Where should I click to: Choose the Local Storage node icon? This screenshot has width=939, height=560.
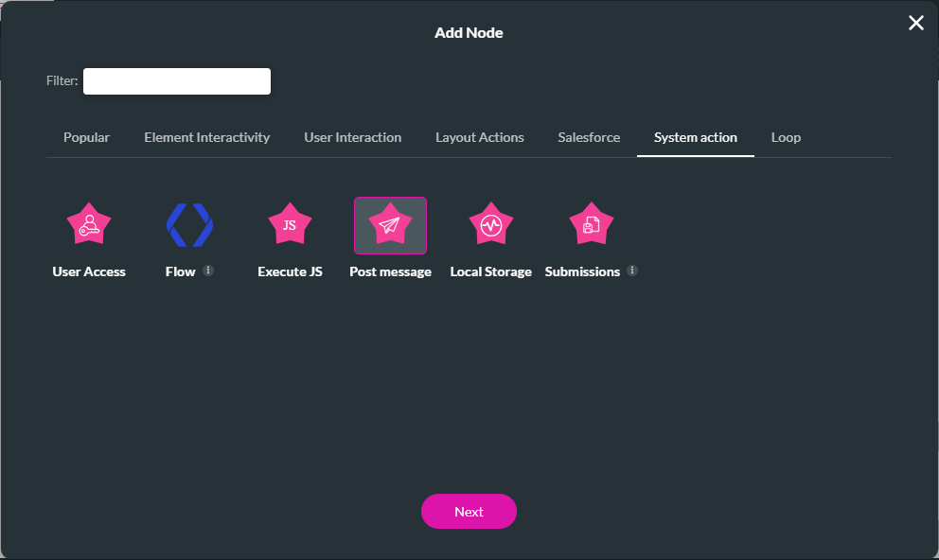pyautogui.click(x=490, y=225)
